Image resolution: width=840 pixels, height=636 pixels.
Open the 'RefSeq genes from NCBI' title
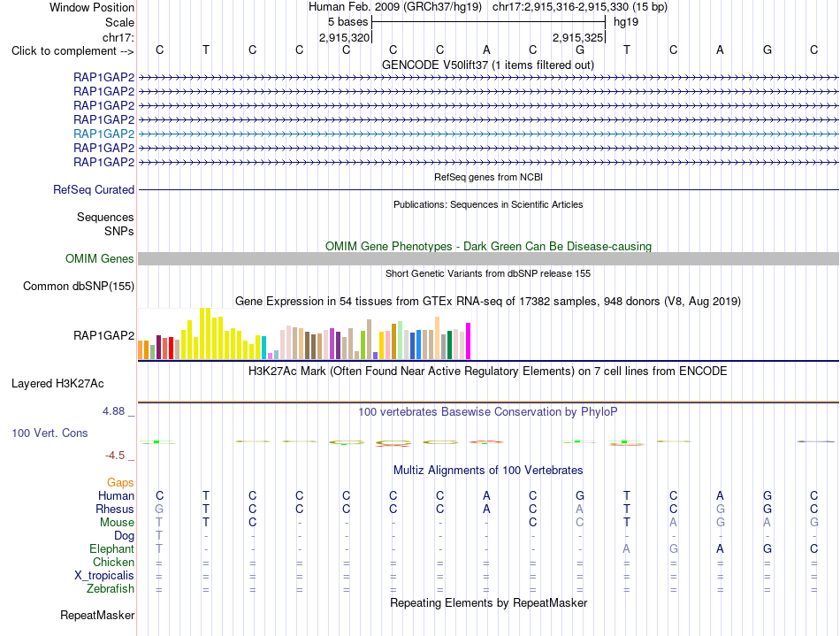[489, 177]
